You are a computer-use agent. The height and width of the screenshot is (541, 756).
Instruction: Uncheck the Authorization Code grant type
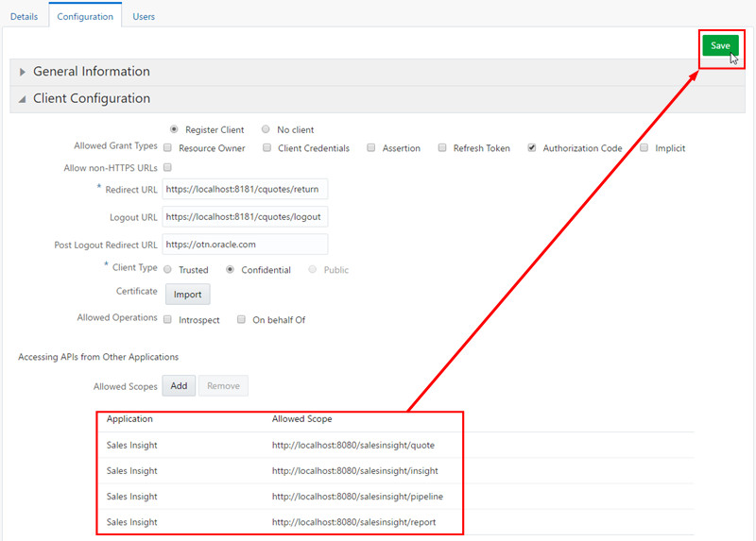[x=531, y=147]
